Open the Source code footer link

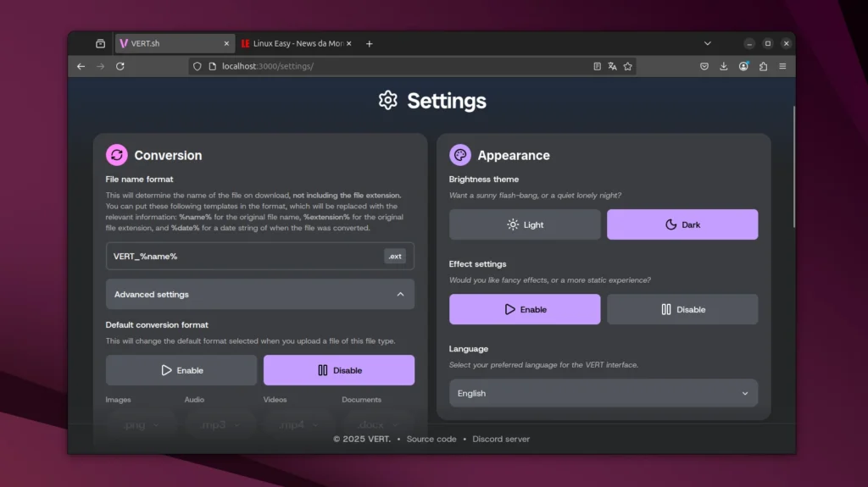pyautogui.click(x=431, y=439)
